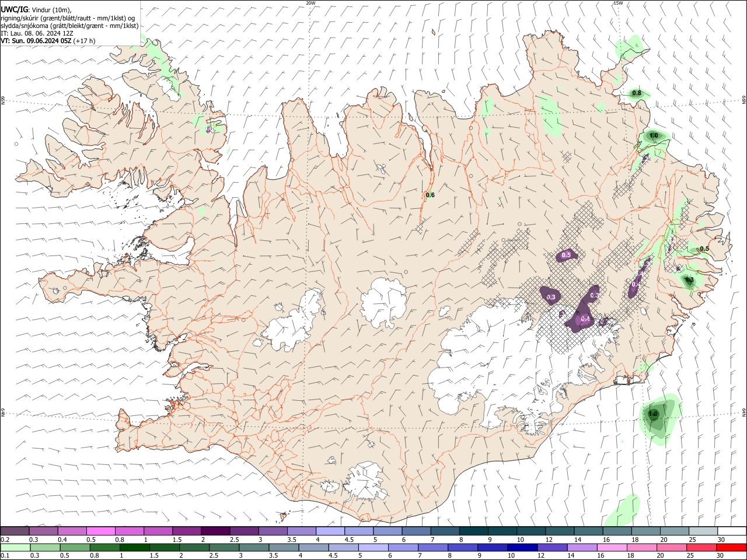The width and height of the screenshot is (747, 560).
Task: Click the "IT: Lau. 08. 06. 2024 12Z" line
Action: point(37,33)
